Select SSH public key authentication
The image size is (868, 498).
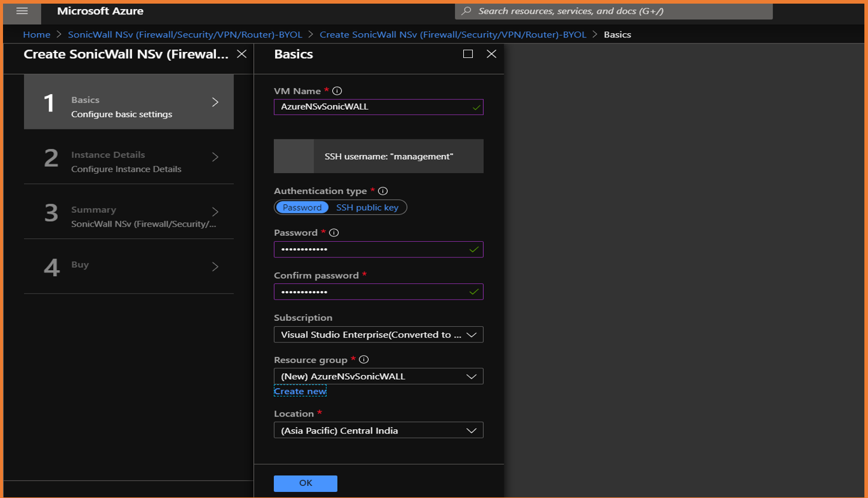[x=367, y=207]
